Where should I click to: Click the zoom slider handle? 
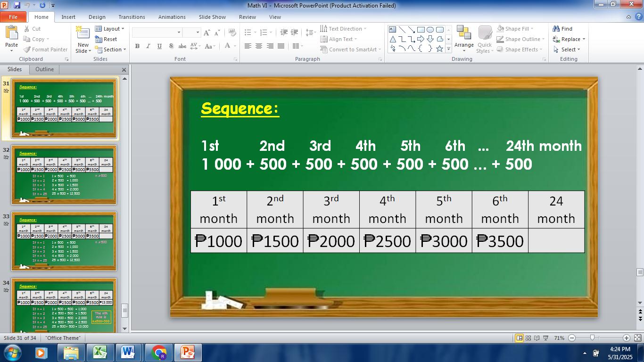[592, 338]
